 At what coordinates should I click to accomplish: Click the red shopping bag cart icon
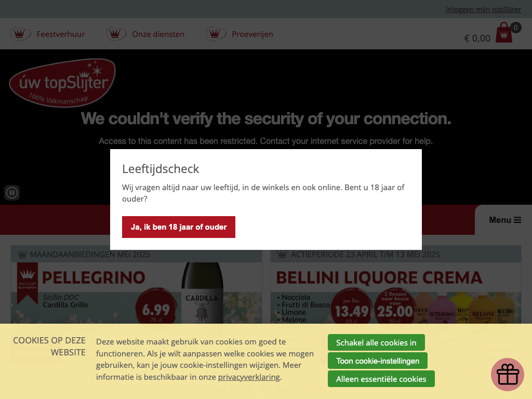(504, 33)
